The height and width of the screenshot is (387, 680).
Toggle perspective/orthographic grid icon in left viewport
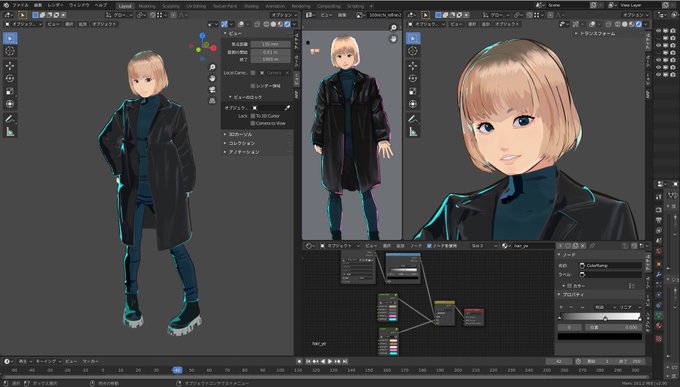212,100
